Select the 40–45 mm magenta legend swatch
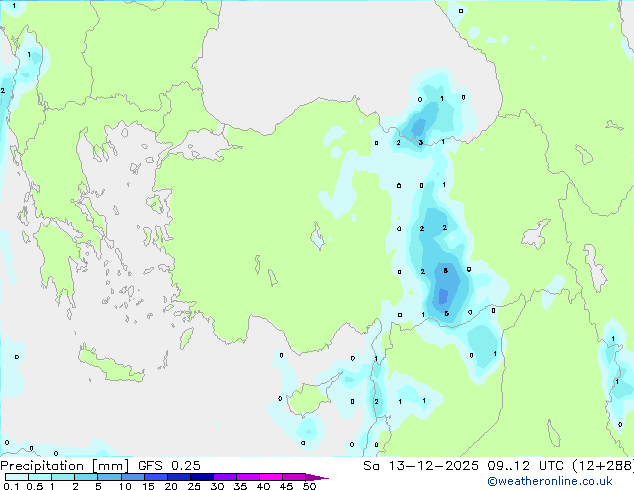This screenshot has height=490, width=634. pos(271,477)
